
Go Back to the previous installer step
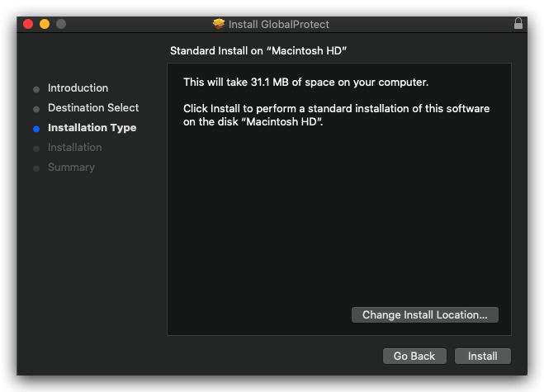(414, 356)
